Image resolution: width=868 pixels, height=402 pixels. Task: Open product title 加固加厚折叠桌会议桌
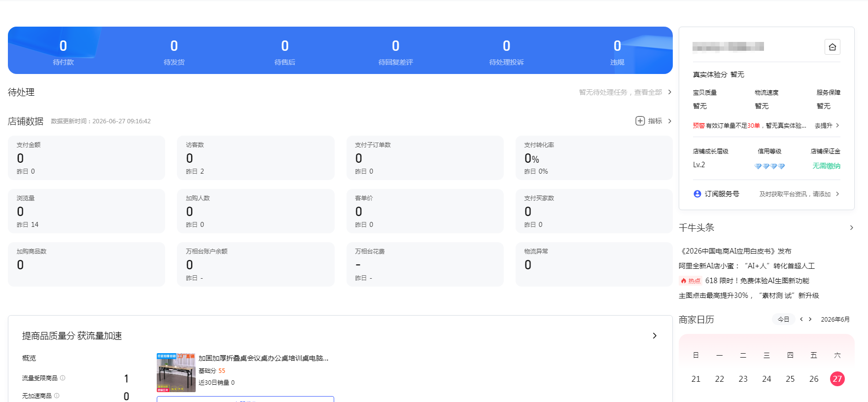263,358
